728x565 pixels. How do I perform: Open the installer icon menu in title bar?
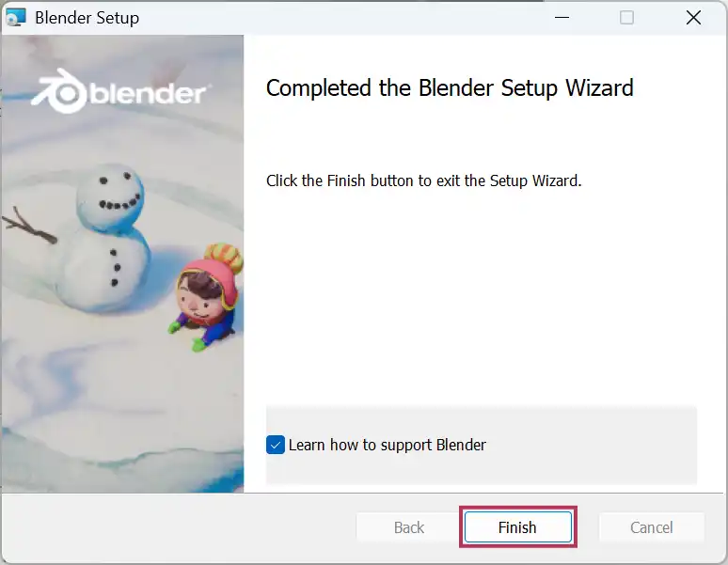coord(15,18)
